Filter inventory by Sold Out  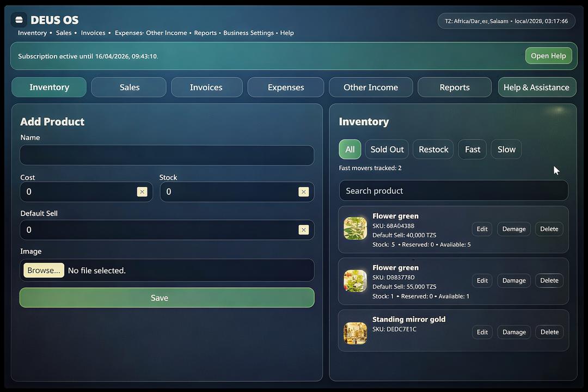pyautogui.click(x=387, y=149)
